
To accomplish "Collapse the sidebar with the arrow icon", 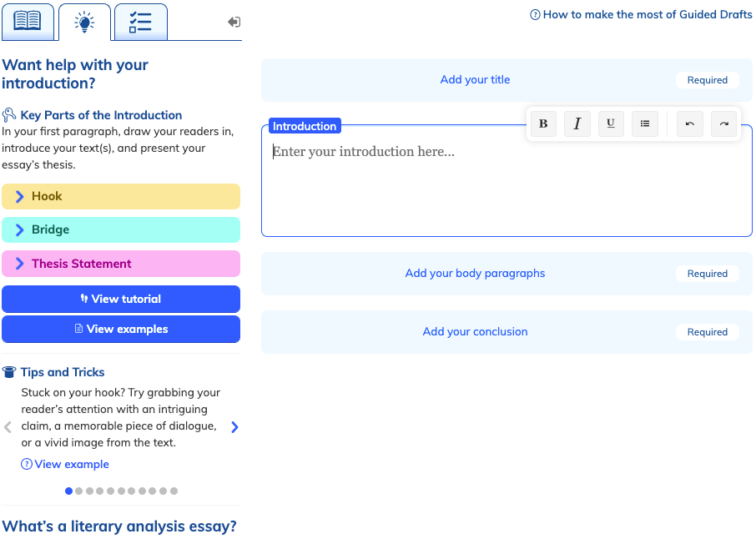I will tap(234, 22).
